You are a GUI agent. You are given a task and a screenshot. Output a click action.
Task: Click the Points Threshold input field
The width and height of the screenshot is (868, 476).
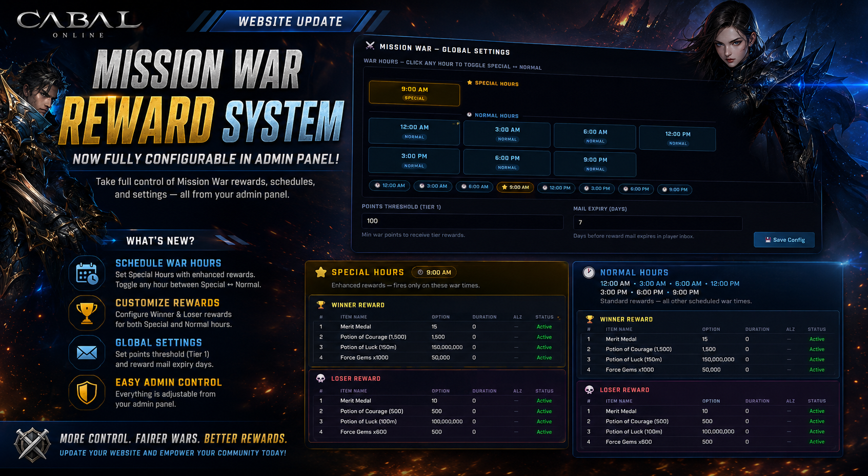click(x=462, y=221)
